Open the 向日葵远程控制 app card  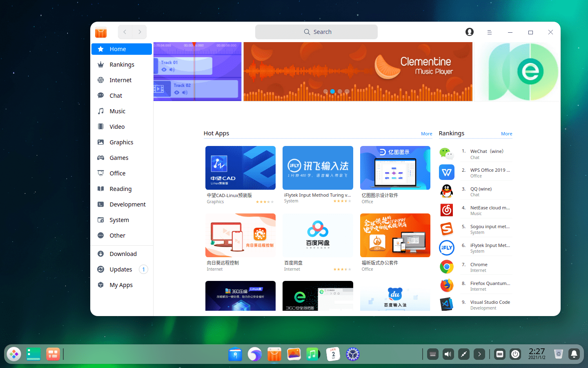241,242
